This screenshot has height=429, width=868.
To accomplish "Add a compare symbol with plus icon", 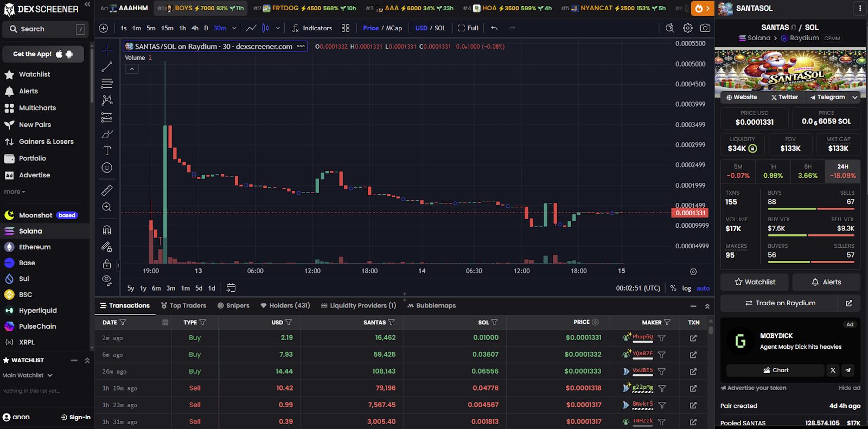I will tap(104, 28).
